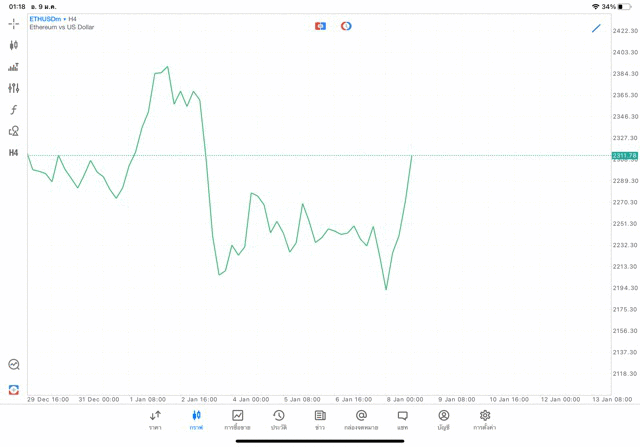Screen dimensions: 640x447
Task: Switch to the การซื้อขาย (Trade) tab
Action: tap(237, 420)
